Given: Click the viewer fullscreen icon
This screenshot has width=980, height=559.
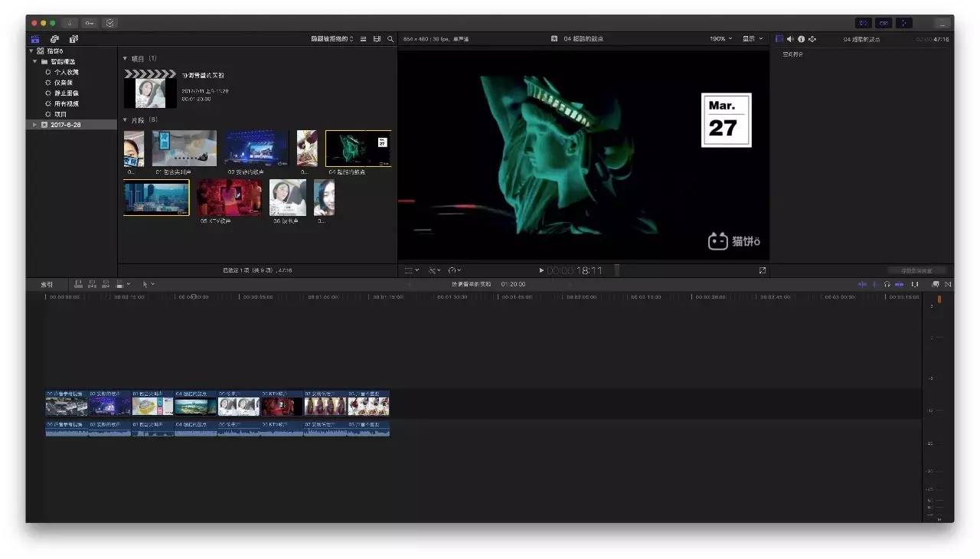Looking at the screenshot, I should click(x=763, y=270).
